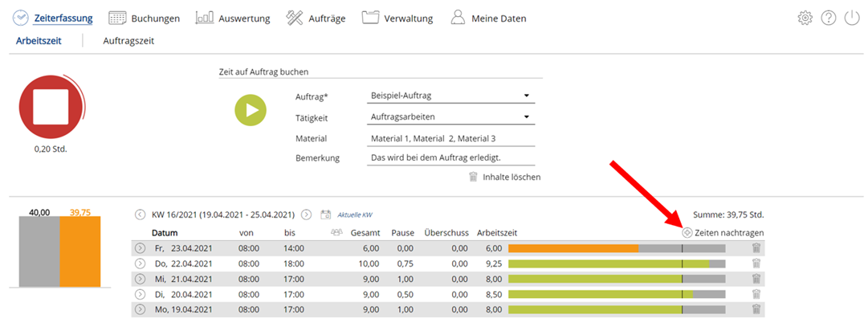This screenshot has width=868, height=327.
Task: Expand the Mi, 21.04.2021 row
Action: coord(140,279)
